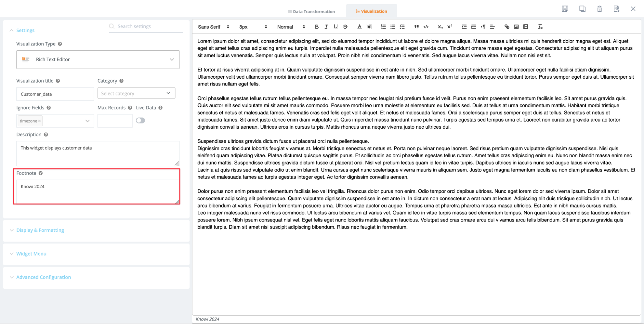Export the widget as PDF

coord(616,9)
